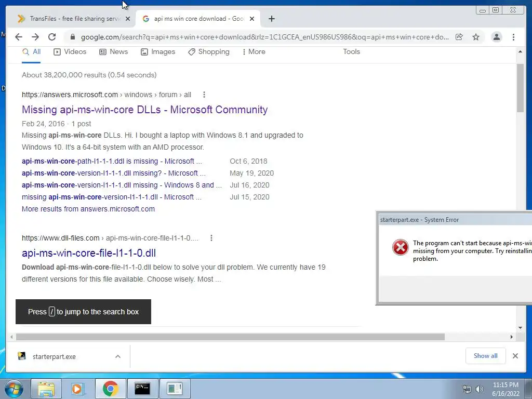Screen dimensions: 532x399
Task: Switch to Videos results
Action: 70,52
